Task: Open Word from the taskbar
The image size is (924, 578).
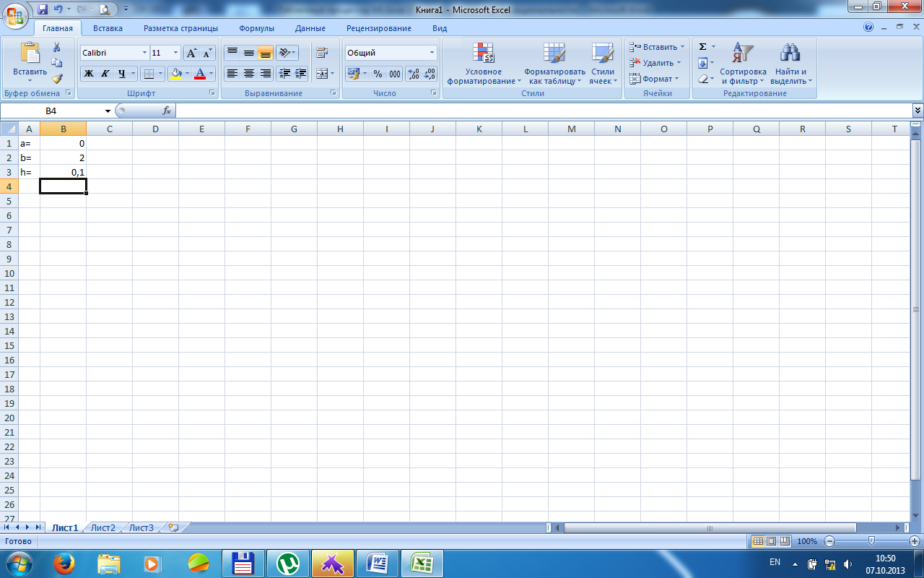Action: pyautogui.click(x=378, y=563)
